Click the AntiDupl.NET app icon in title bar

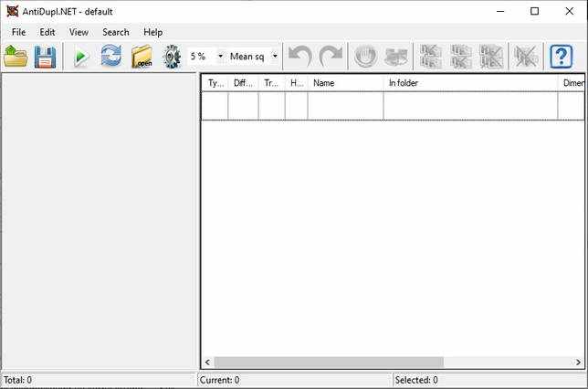pyautogui.click(x=13, y=11)
